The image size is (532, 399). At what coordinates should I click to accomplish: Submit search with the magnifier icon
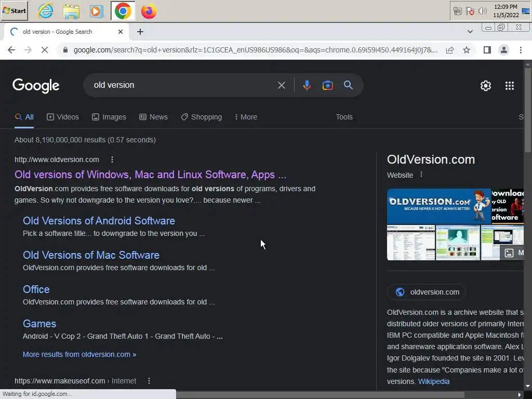pos(348,85)
